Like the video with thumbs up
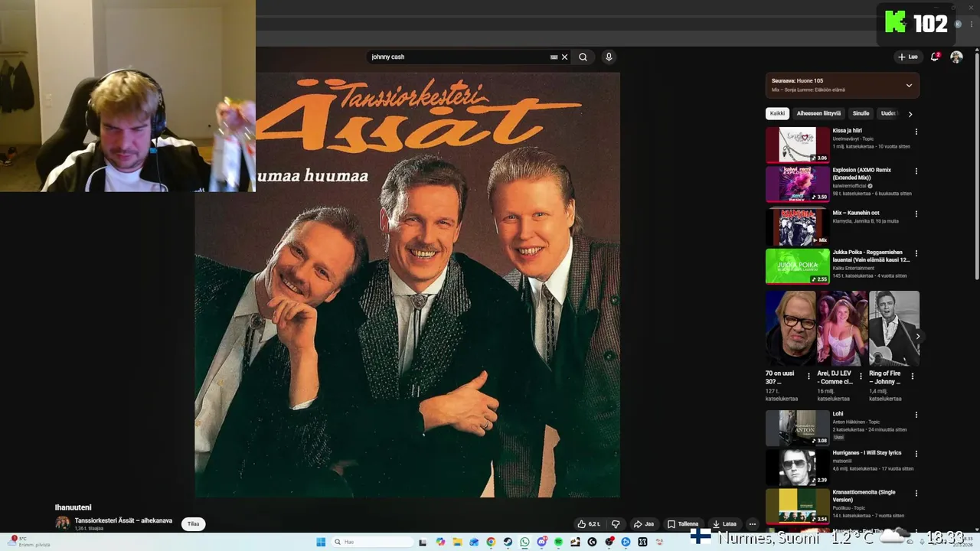Viewport: 980px width, 551px height. [x=589, y=524]
